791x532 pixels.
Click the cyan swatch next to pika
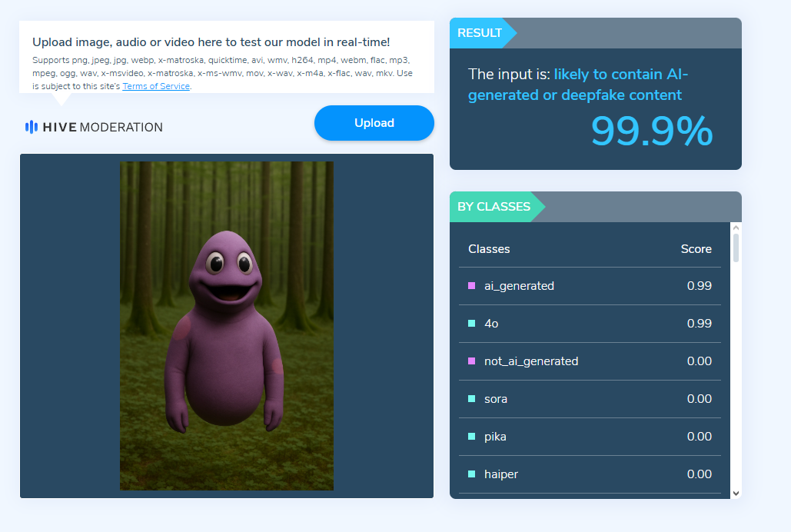click(472, 436)
